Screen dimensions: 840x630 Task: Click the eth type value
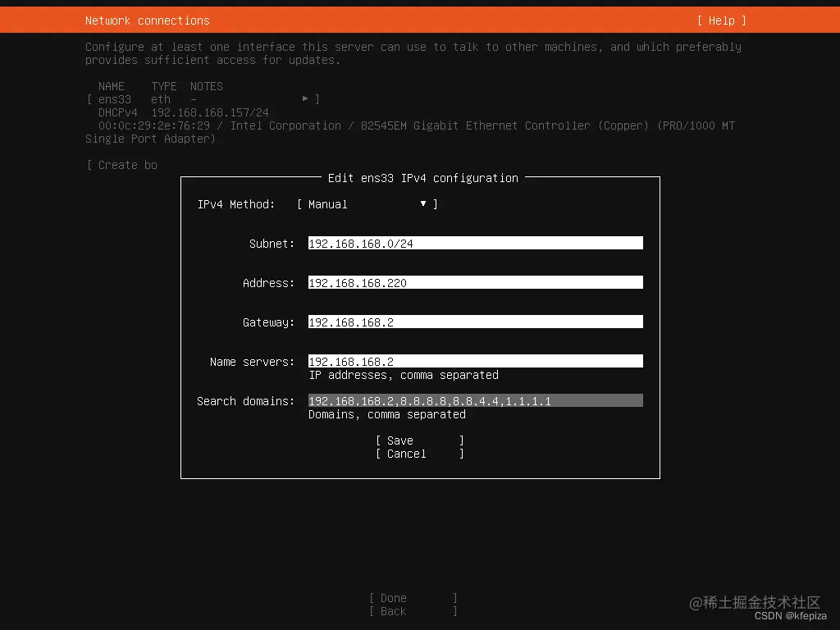[161, 99]
